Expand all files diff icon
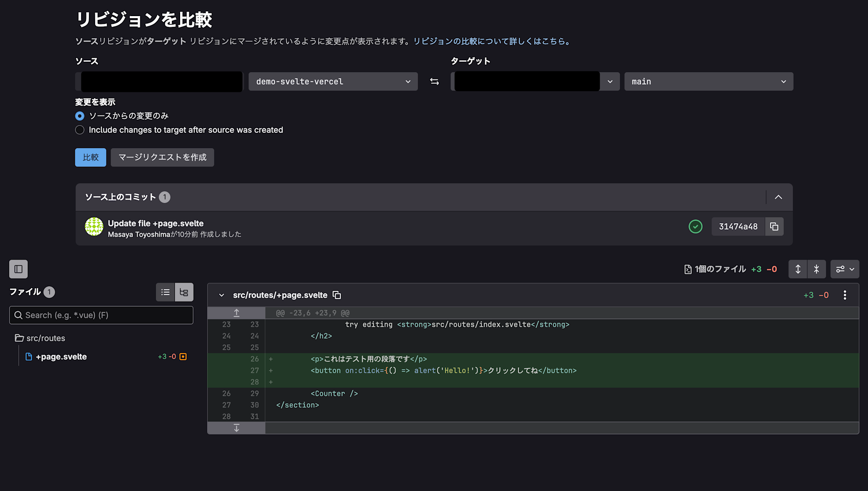The height and width of the screenshot is (491, 868). pyautogui.click(x=798, y=269)
